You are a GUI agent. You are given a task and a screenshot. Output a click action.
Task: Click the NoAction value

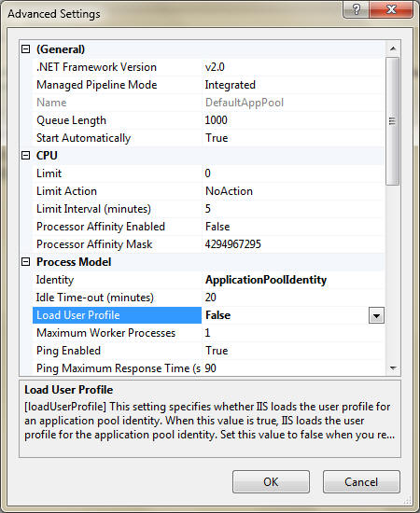point(229,191)
